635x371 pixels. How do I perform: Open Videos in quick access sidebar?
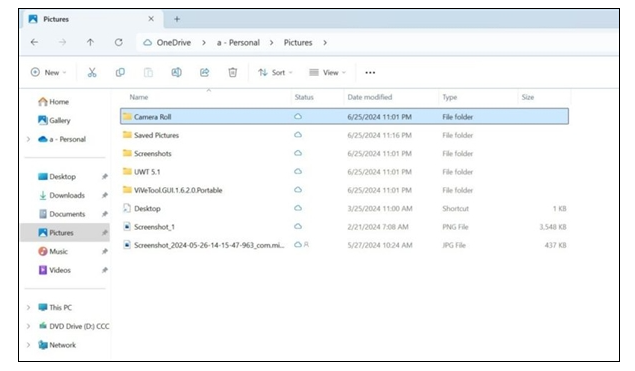click(55, 270)
